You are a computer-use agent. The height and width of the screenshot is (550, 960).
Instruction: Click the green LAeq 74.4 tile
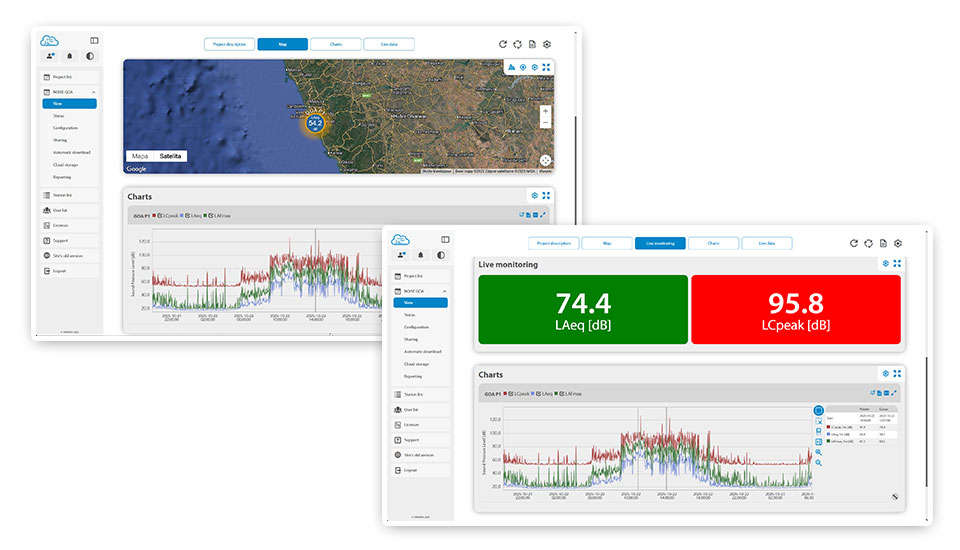click(x=582, y=308)
